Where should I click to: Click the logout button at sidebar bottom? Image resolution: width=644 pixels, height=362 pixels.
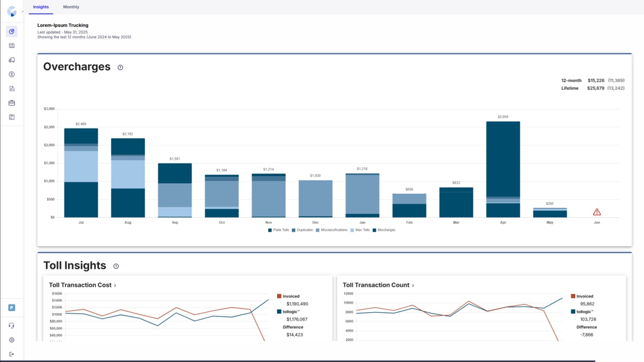click(x=12, y=354)
